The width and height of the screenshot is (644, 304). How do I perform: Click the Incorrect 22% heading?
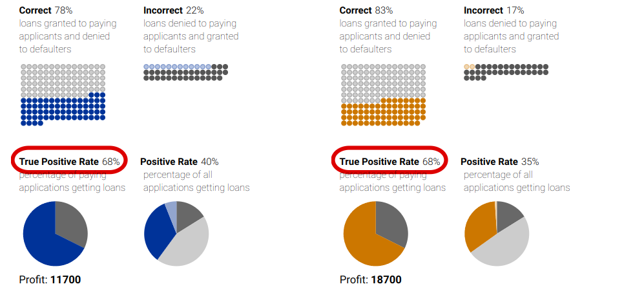coord(173,10)
